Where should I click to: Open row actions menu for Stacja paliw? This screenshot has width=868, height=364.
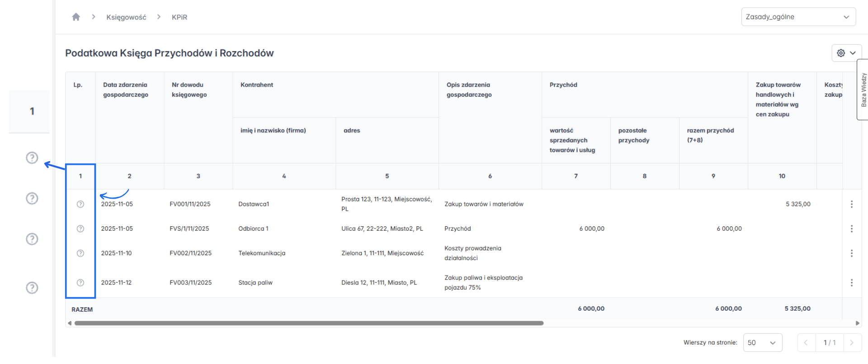[852, 283]
